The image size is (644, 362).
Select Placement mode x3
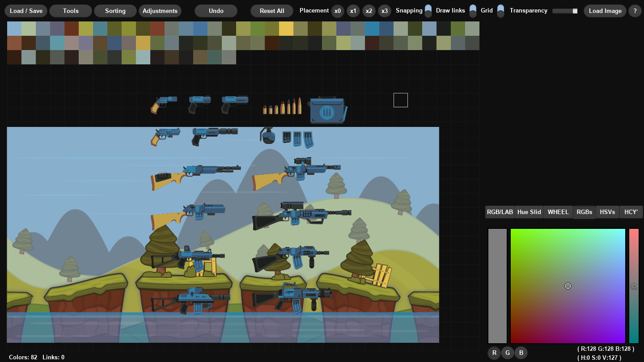click(x=385, y=11)
